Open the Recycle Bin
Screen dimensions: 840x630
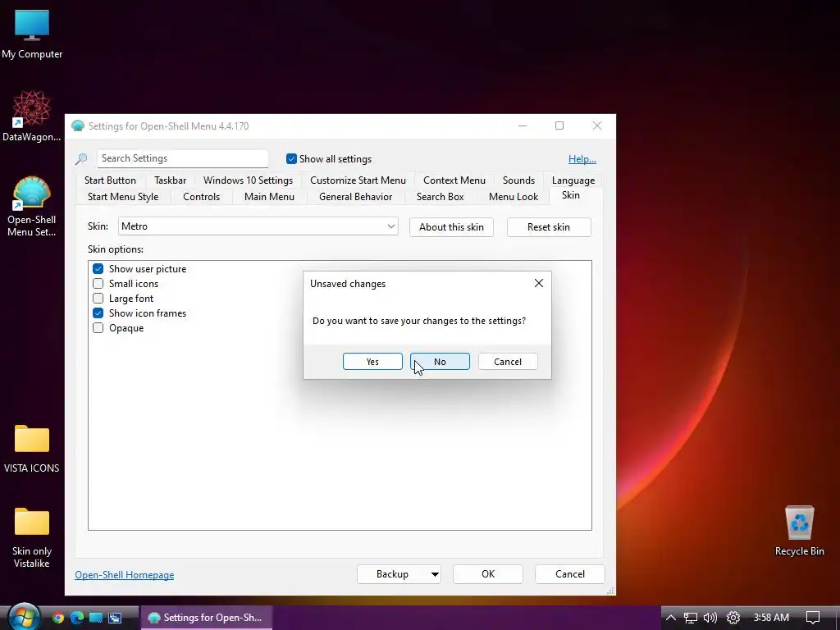(799, 531)
